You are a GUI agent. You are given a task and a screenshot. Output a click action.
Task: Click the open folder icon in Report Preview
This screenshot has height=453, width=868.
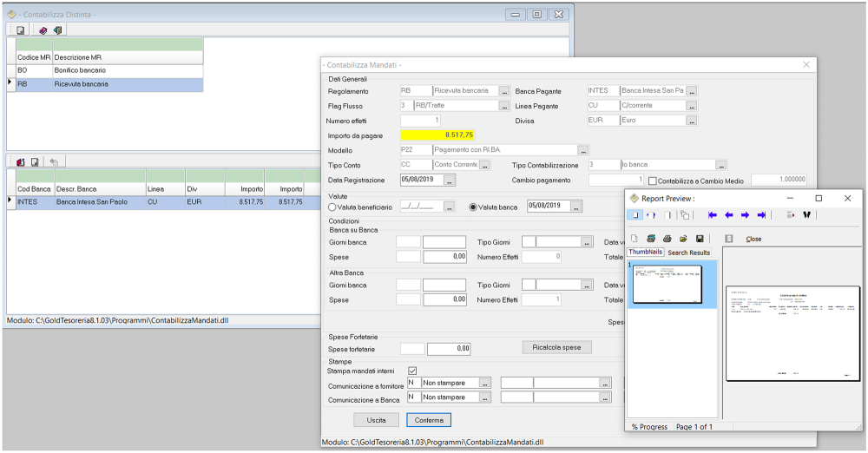click(x=683, y=239)
